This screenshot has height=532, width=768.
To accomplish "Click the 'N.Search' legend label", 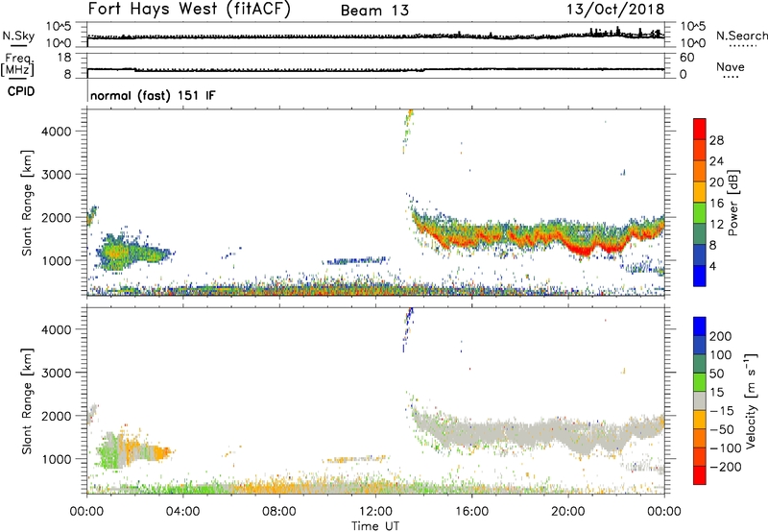I will [741, 36].
